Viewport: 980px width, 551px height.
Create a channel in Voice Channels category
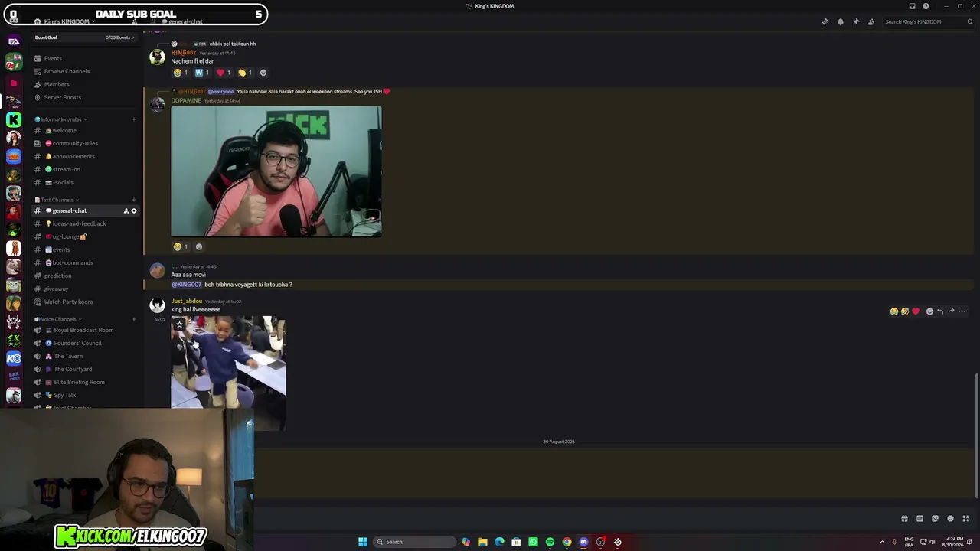click(x=133, y=319)
